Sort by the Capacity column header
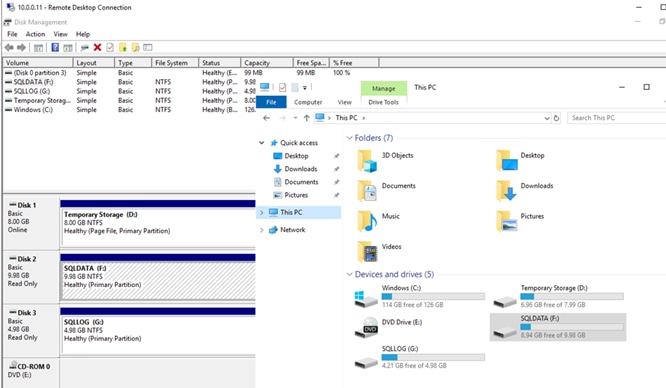Viewport: 666px width, 388px height. click(267, 62)
